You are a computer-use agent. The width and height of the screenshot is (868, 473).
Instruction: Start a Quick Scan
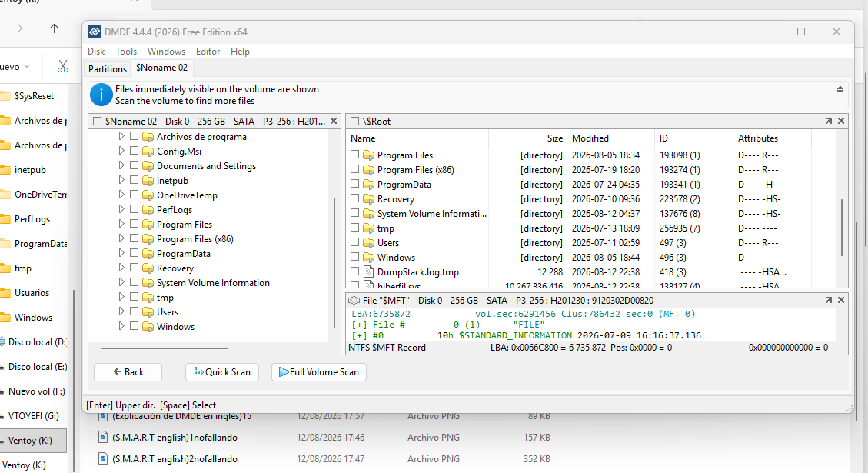(x=222, y=372)
